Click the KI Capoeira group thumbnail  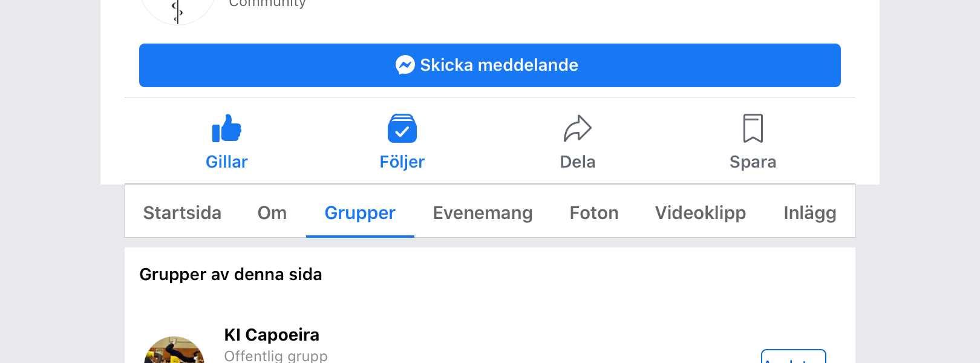point(174,350)
